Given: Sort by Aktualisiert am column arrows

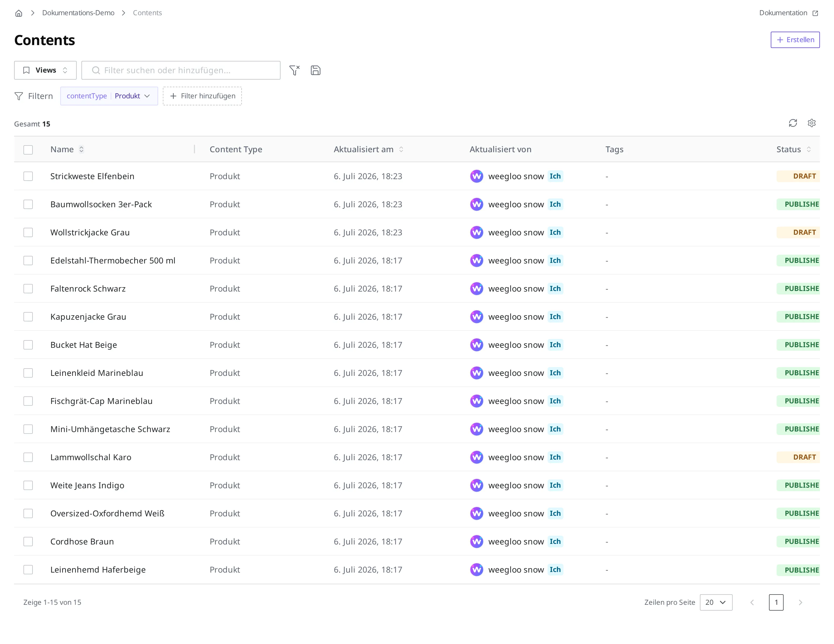Looking at the screenshot, I should pos(401,149).
